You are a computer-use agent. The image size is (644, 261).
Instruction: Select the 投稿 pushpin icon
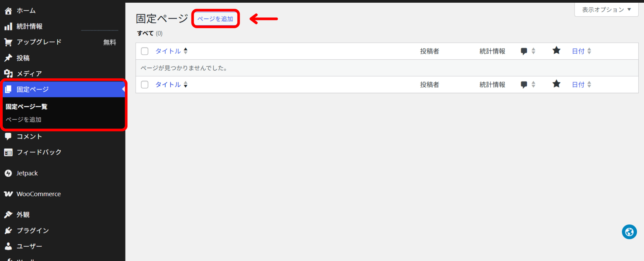[x=8, y=58]
